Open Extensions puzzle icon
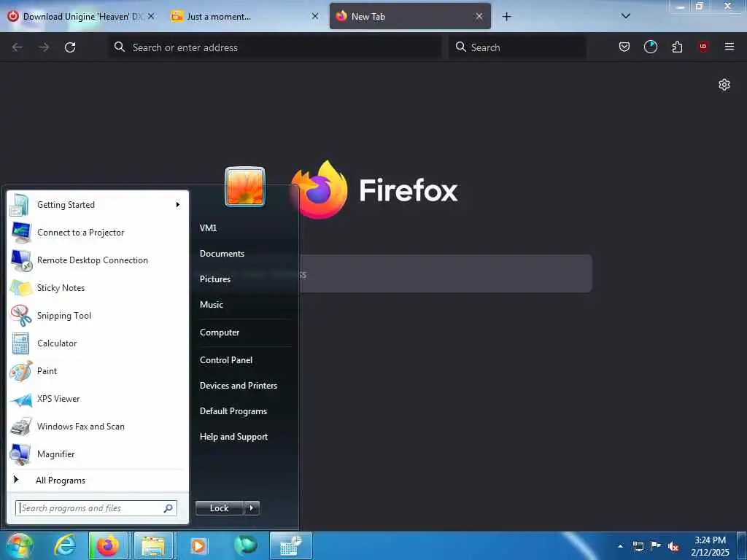This screenshot has width=747, height=560. [x=677, y=47]
